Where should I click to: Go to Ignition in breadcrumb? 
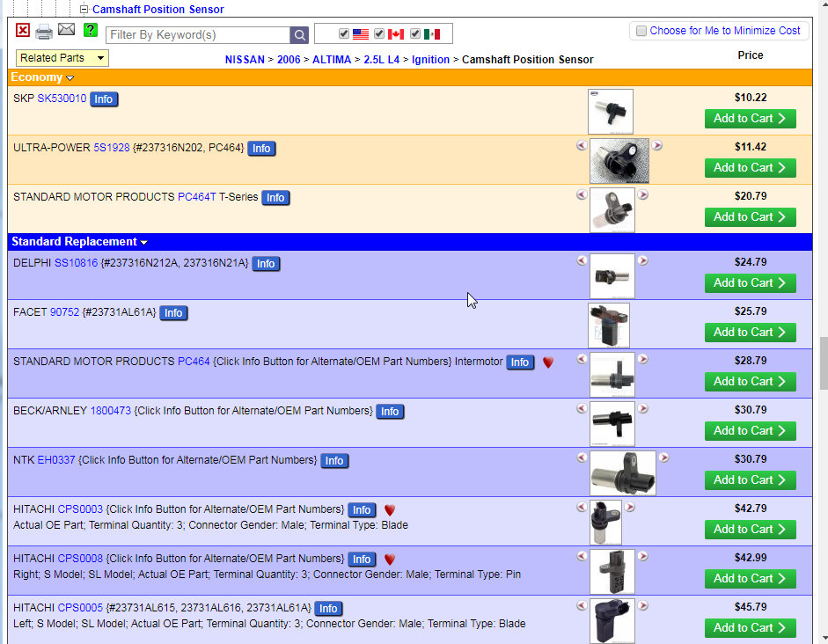[430, 60]
